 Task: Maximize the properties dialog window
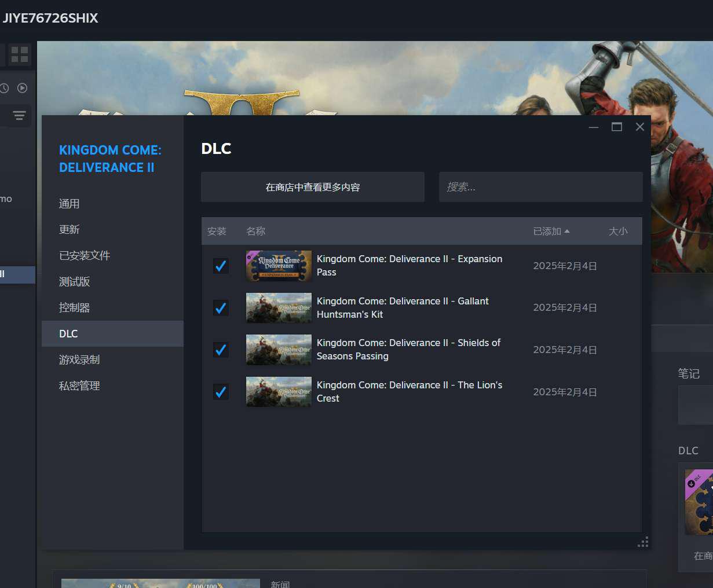coord(617,127)
